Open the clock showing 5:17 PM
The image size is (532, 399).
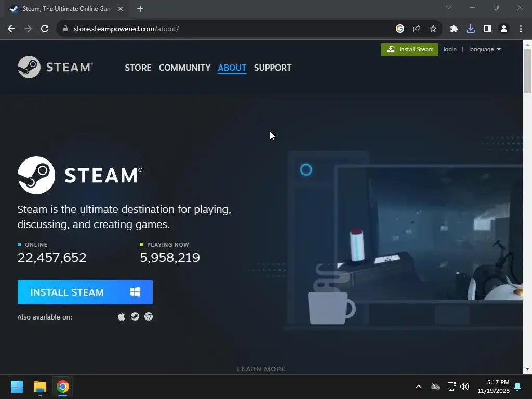(494, 387)
